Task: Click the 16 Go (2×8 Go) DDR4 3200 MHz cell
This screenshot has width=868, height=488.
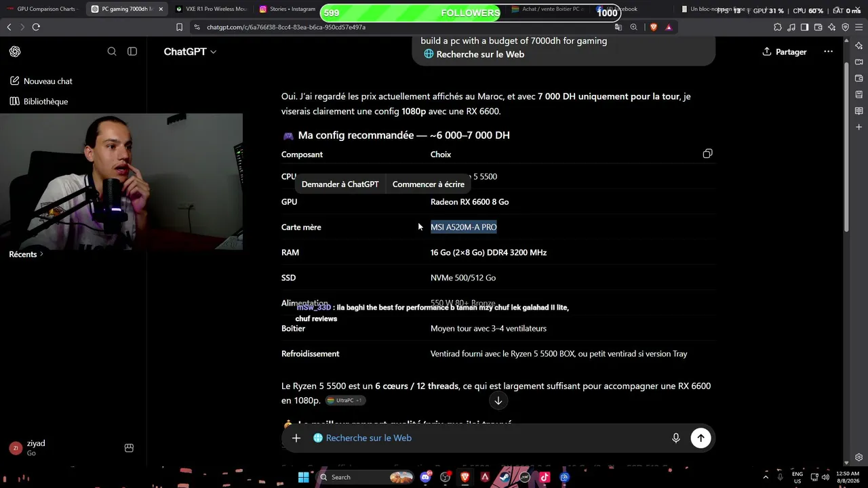Action: [488, 253]
